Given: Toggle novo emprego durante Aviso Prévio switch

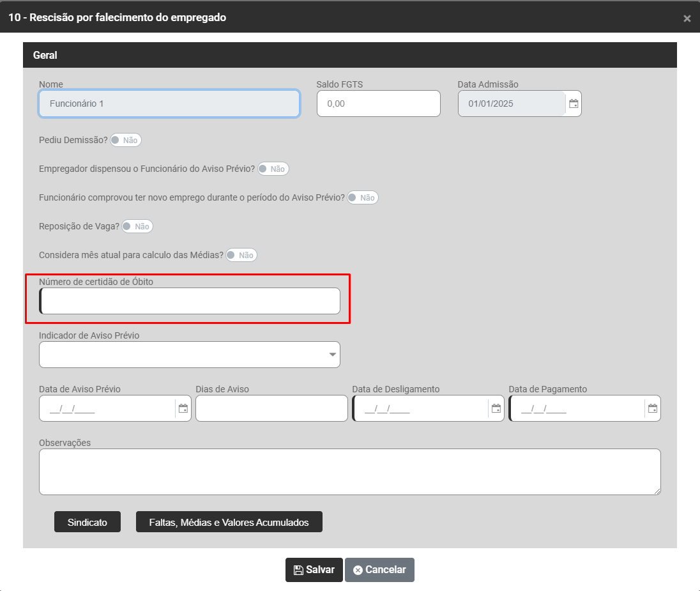Looking at the screenshot, I should click(363, 197).
